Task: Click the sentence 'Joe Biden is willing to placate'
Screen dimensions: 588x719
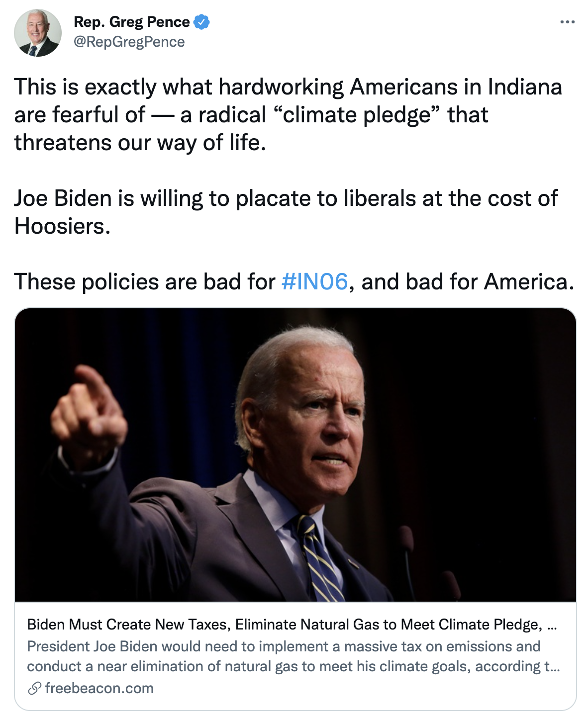Action: (x=286, y=212)
